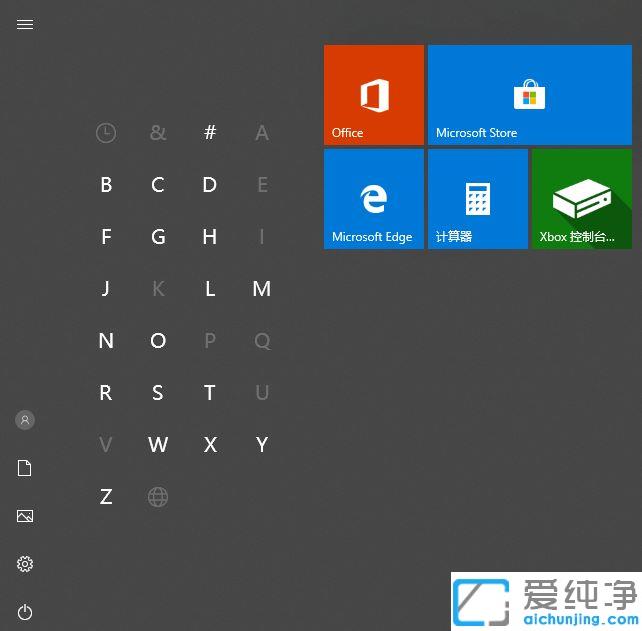Select the globe icon after Z

158,497
